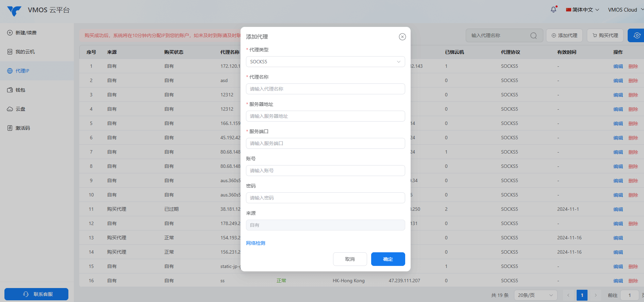Click 编辑 in row 9
This screenshot has height=302, width=644.
coord(618,181)
